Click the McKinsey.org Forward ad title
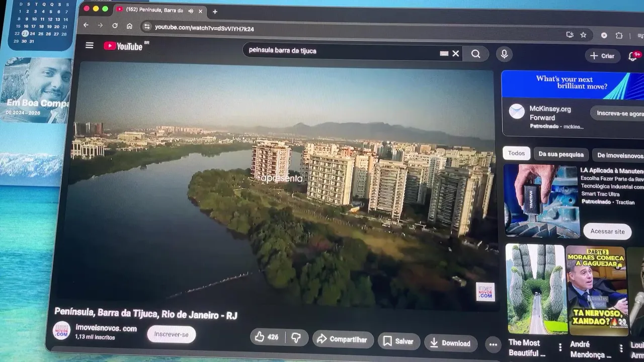The height and width of the screenshot is (362, 644). click(550, 113)
